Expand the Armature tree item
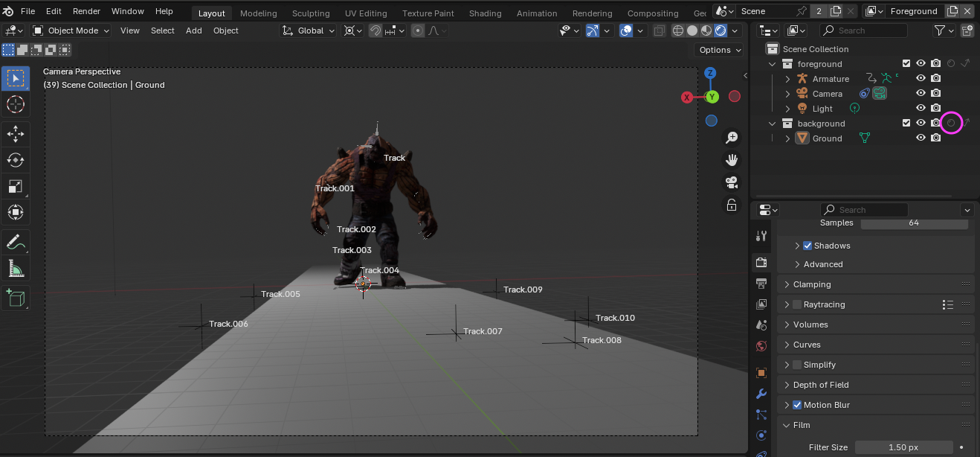Image resolution: width=980 pixels, height=457 pixels. point(788,79)
